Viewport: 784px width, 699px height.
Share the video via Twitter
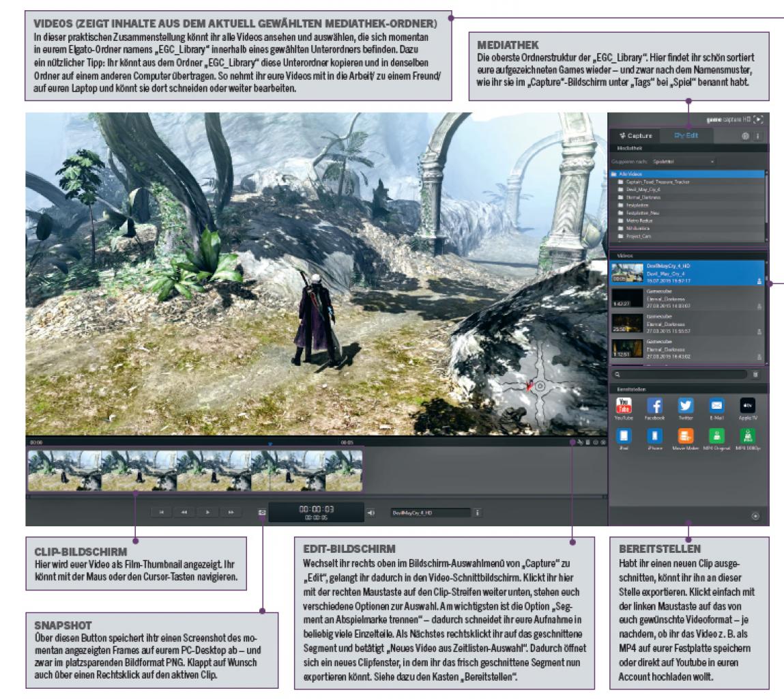pyautogui.click(x=686, y=405)
